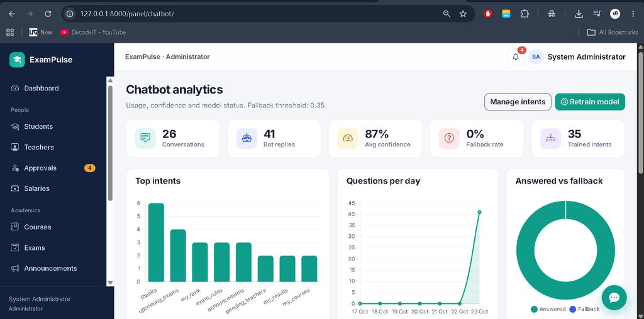The width and height of the screenshot is (644, 319).
Task: Click the Trained intents hierarchy icon
Action: (x=551, y=138)
